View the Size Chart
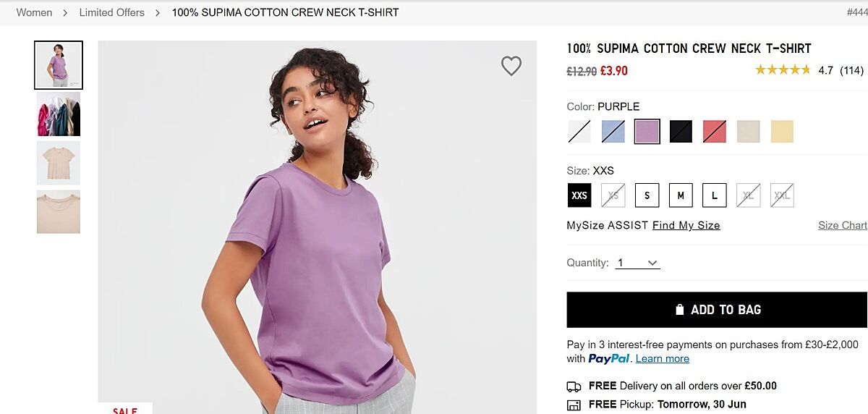Screen dimensions: 868x414 [843, 225]
